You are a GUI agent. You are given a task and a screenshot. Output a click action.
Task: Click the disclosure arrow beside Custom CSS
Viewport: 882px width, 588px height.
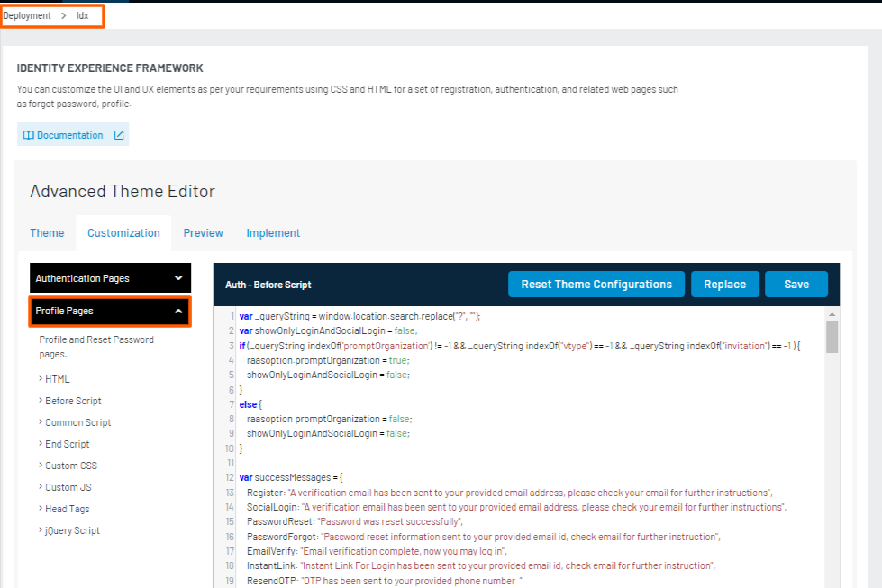(x=40, y=465)
